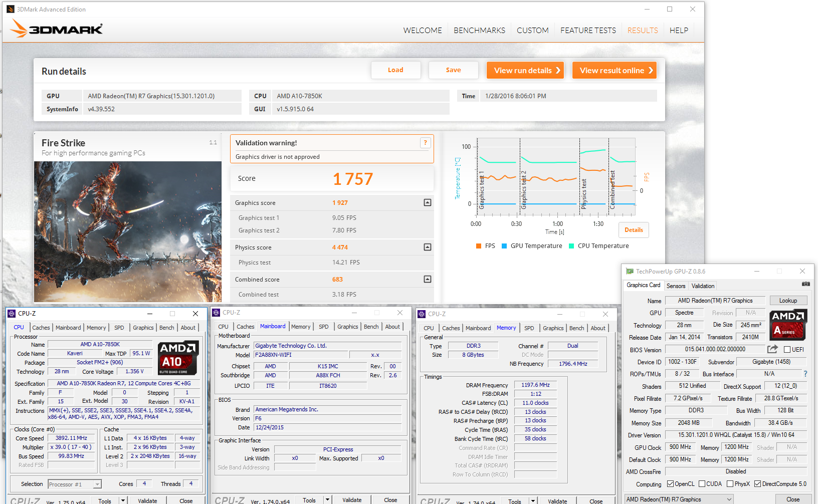818x504 pixels.
Task: Click View result online button
Action: [615, 70]
